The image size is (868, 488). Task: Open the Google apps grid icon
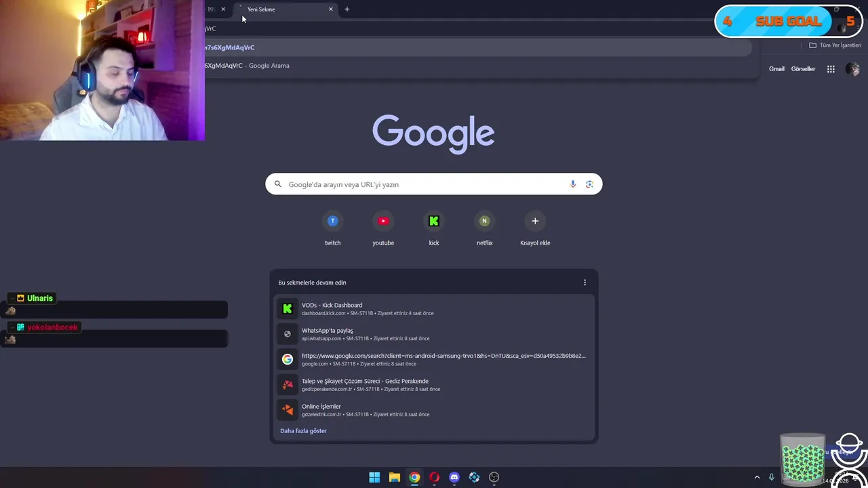click(831, 69)
